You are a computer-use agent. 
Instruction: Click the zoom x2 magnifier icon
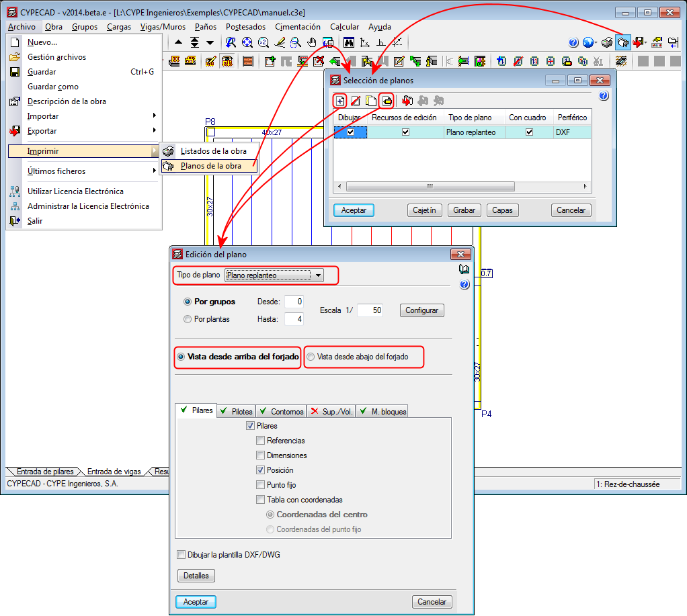click(x=264, y=42)
